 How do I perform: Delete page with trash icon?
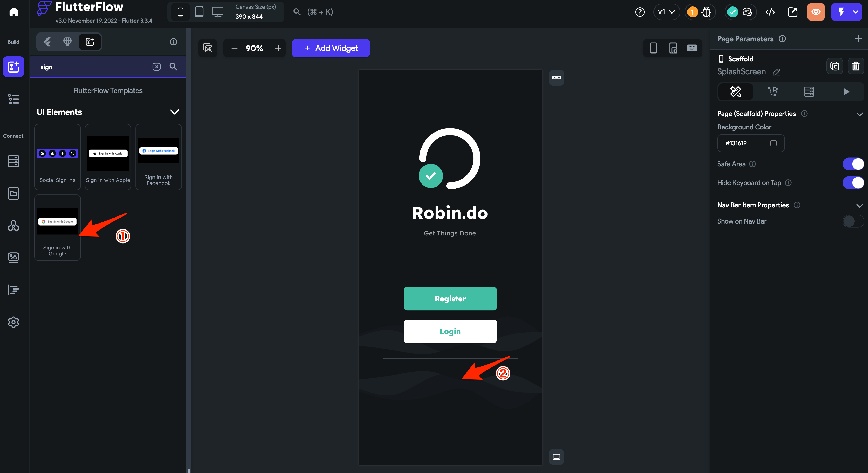[856, 66]
